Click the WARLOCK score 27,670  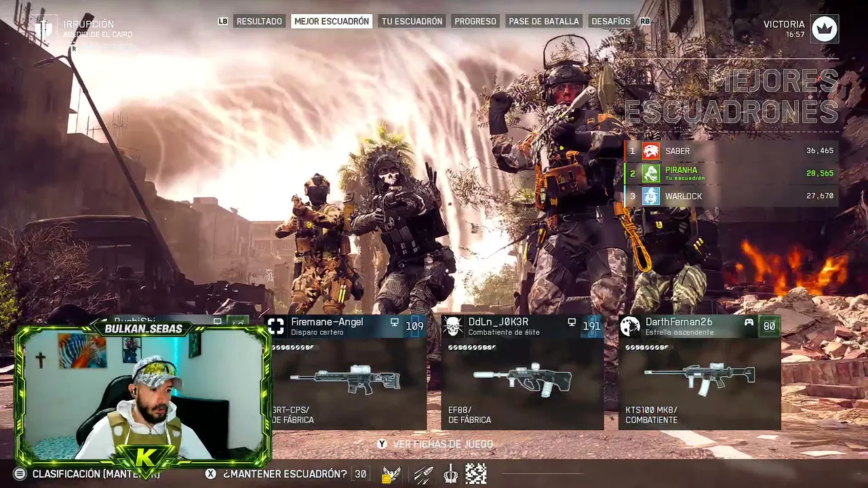coord(820,197)
